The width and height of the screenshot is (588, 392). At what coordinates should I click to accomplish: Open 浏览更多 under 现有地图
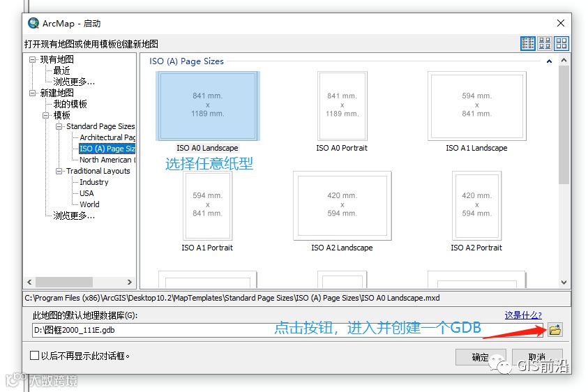point(74,82)
